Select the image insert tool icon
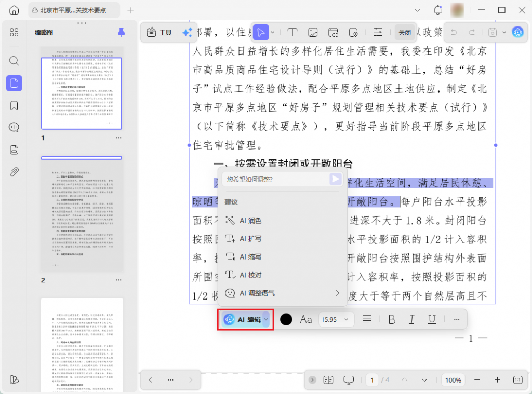The width and height of the screenshot is (532, 394). tap(313, 32)
